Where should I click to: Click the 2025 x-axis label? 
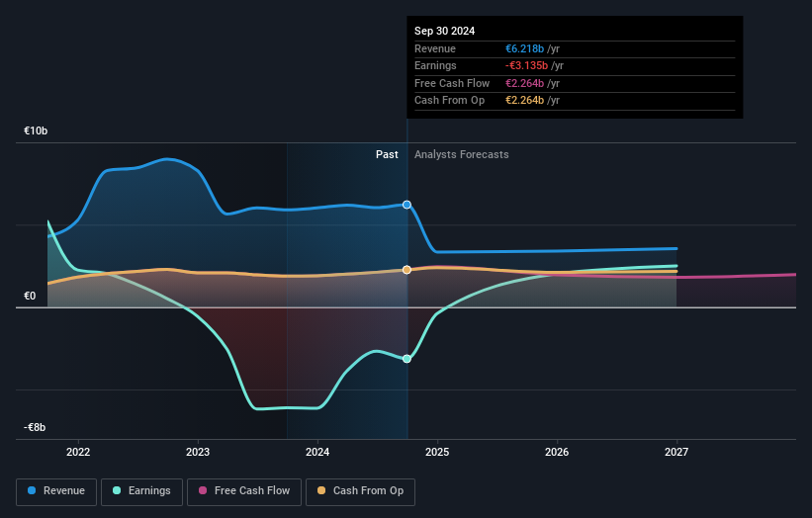click(437, 453)
